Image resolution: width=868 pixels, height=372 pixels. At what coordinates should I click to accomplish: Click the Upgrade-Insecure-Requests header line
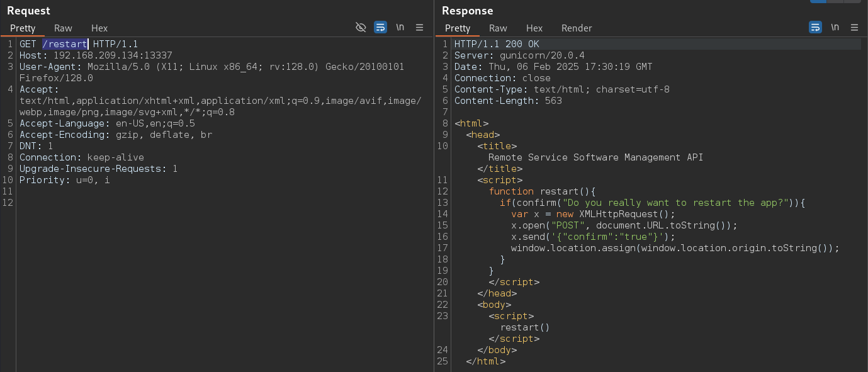[x=98, y=169]
